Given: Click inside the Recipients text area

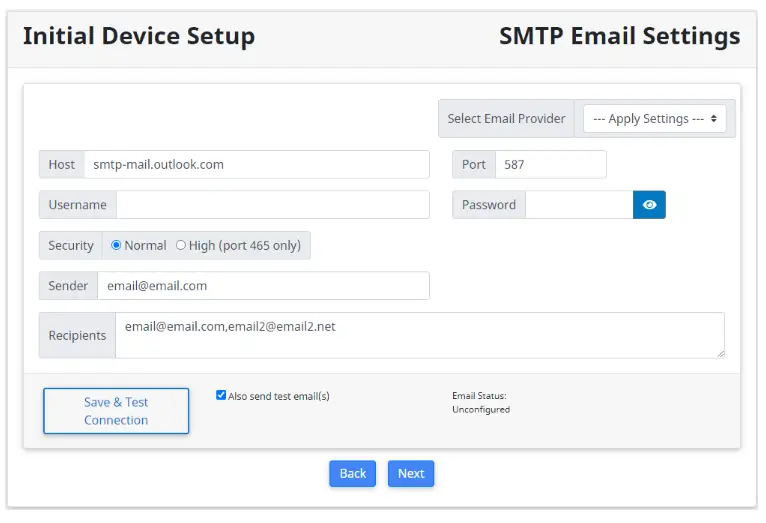Looking at the screenshot, I should 419,335.
